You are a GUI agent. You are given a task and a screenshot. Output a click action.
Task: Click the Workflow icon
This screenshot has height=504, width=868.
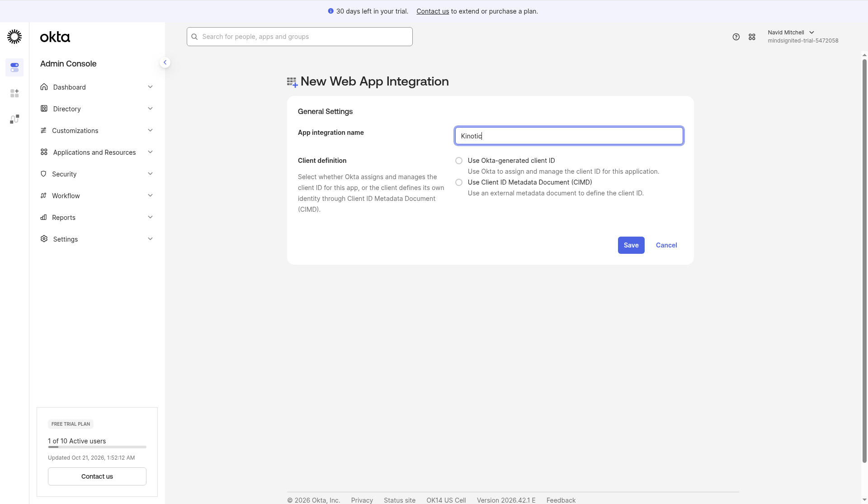[43, 195]
